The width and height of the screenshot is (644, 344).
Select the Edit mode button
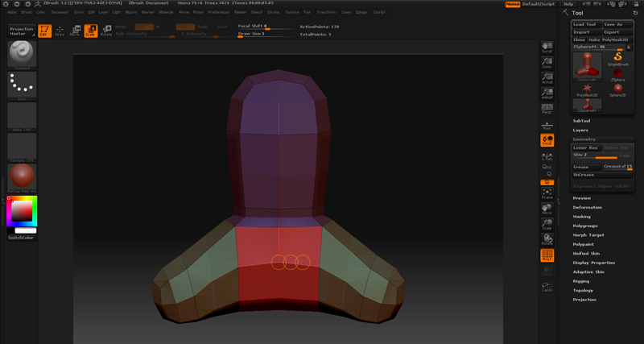coord(43,31)
